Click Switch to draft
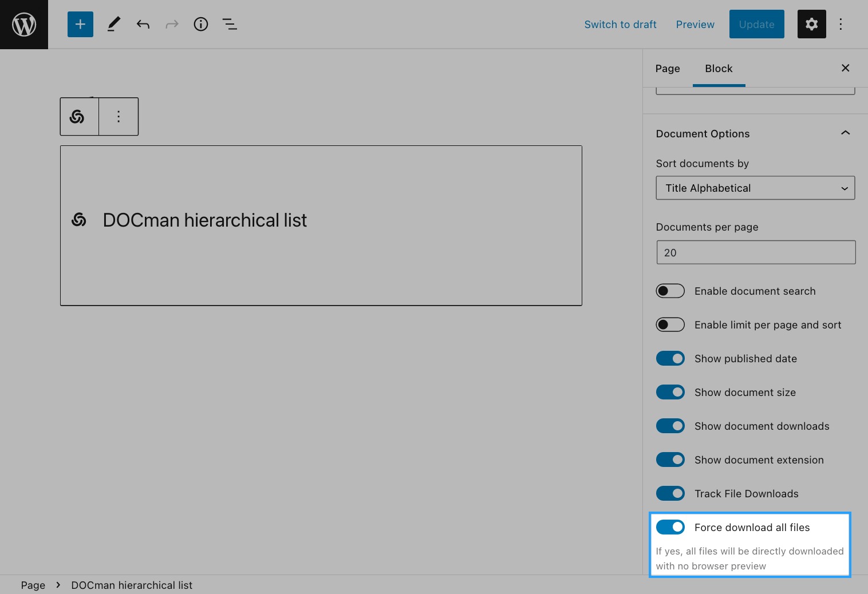The height and width of the screenshot is (594, 868). (620, 25)
